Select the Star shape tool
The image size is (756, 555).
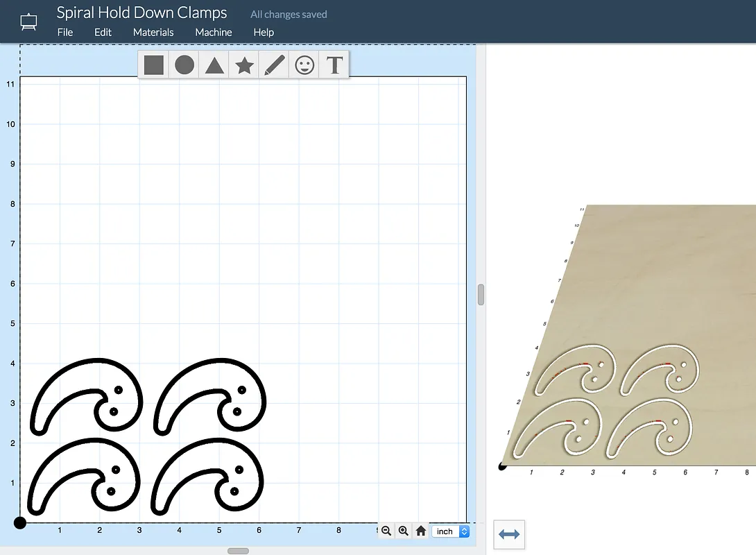point(244,65)
